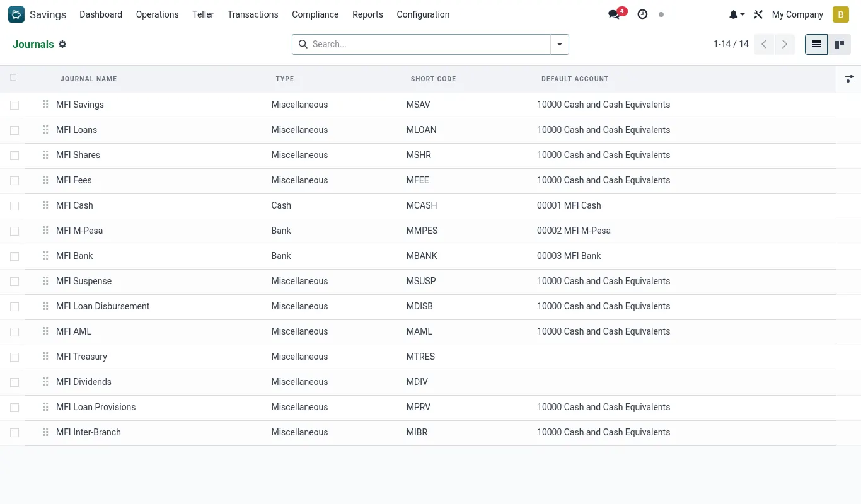
Task: Click the Cash type cell of MFI Cash
Action: coord(281,205)
